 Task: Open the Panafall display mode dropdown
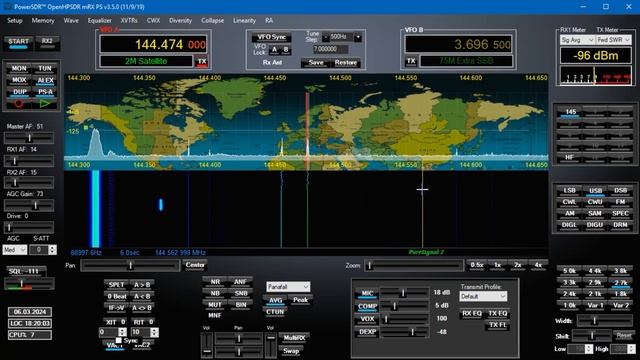(288, 287)
